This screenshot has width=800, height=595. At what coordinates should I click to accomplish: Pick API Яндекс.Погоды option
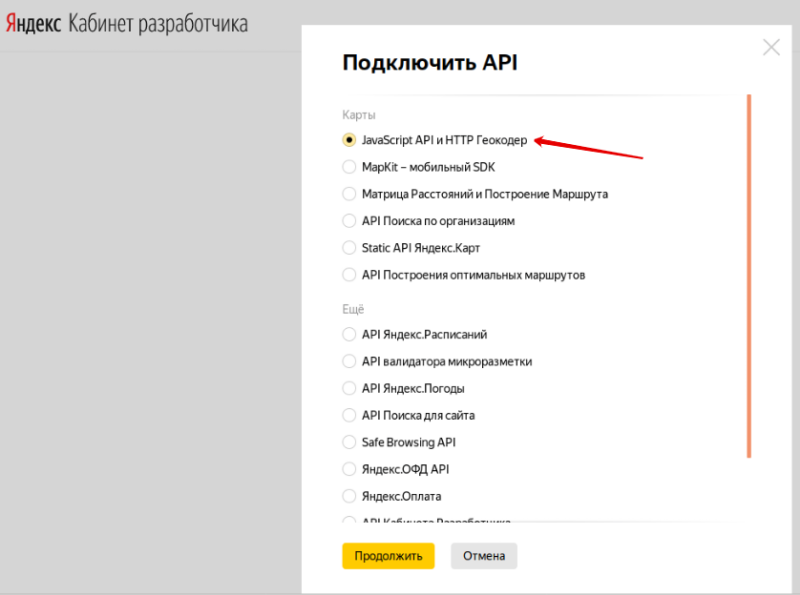tap(349, 388)
